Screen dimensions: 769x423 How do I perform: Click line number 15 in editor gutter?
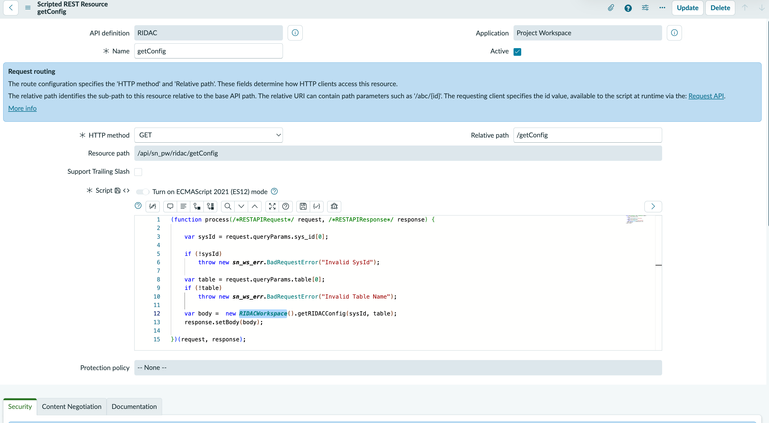(x=157, y=339)
